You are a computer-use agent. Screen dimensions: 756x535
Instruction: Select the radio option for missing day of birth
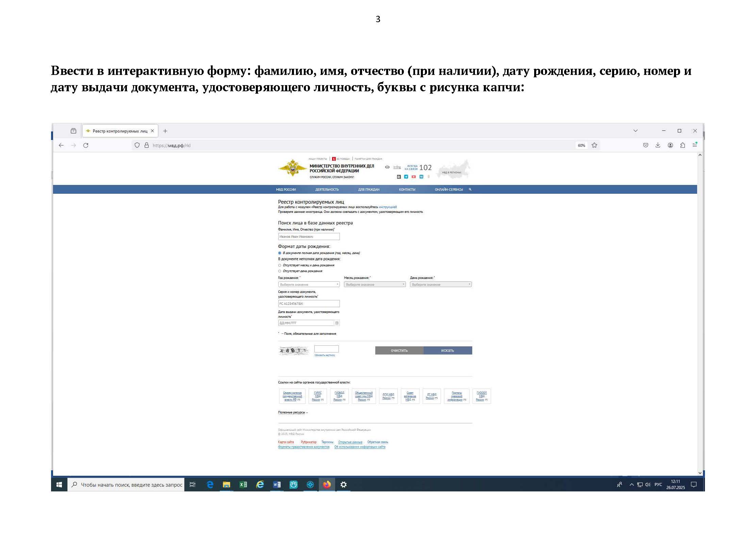pyautogui.click(x=280, y=271)
